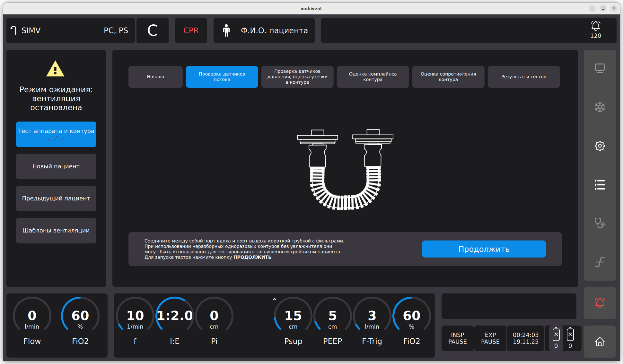The height and width of the screenshot is (364, 623).
Task: Click alarm bell 120 icon at top
Action: (596, 30)
